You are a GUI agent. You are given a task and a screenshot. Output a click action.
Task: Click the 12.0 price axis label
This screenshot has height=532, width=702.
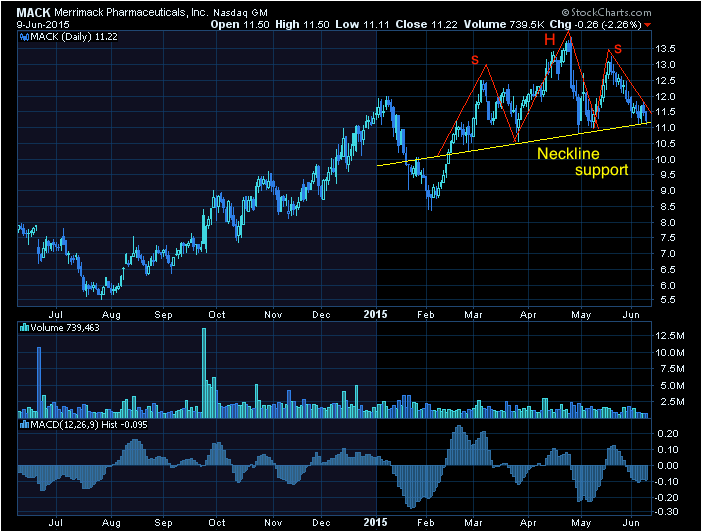[x=665, y=96]
